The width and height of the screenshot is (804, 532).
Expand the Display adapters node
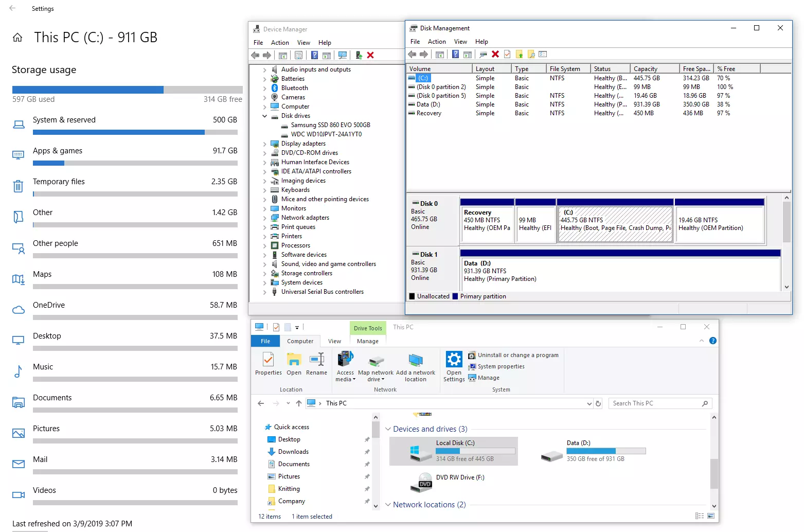pos(265,144)
